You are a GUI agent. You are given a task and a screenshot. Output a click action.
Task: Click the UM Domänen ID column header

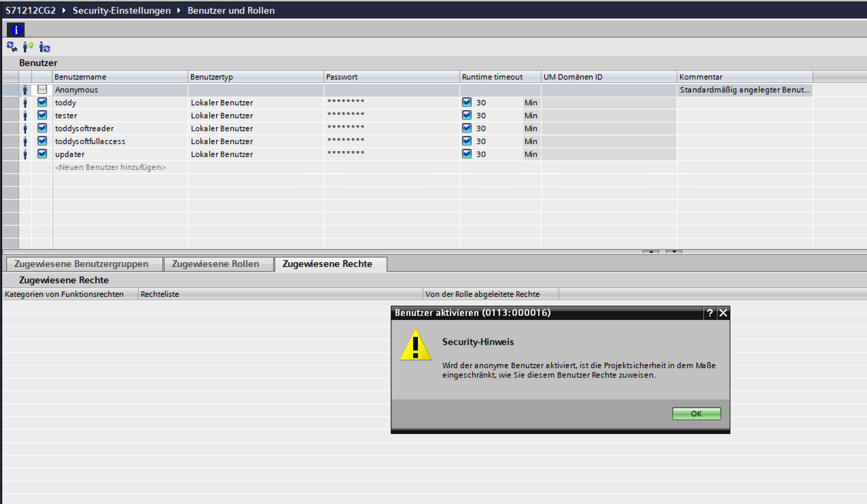[609, 77]
